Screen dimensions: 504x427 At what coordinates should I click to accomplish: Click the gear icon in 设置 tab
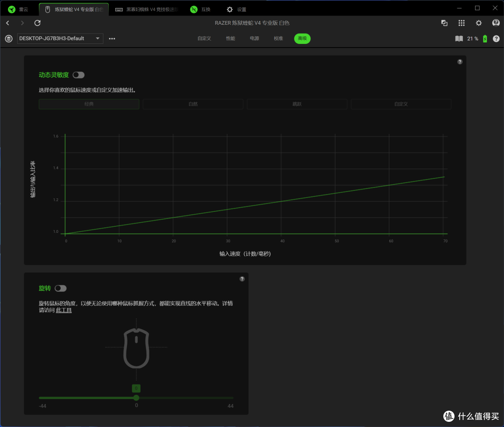point(230,9)
